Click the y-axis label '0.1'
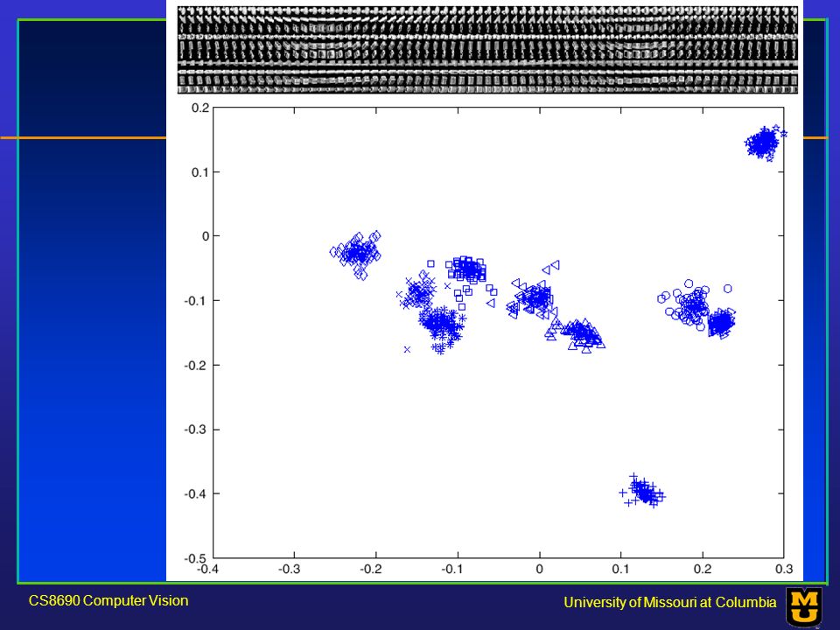Viewport: 840px width, 630px height. [200, 172]
